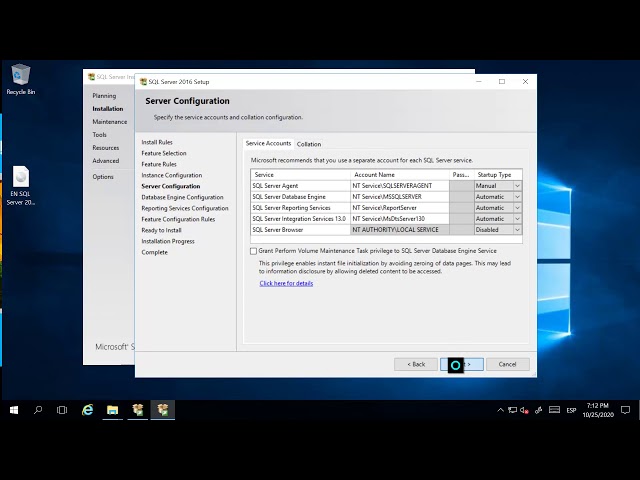Select the SQL Server Browser service row
Viewport: 640px width, 480px height.
(x=300, y=230)
